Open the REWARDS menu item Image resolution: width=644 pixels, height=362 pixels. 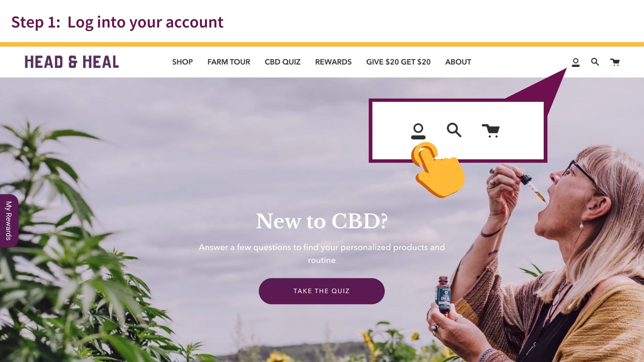point(333,62)
